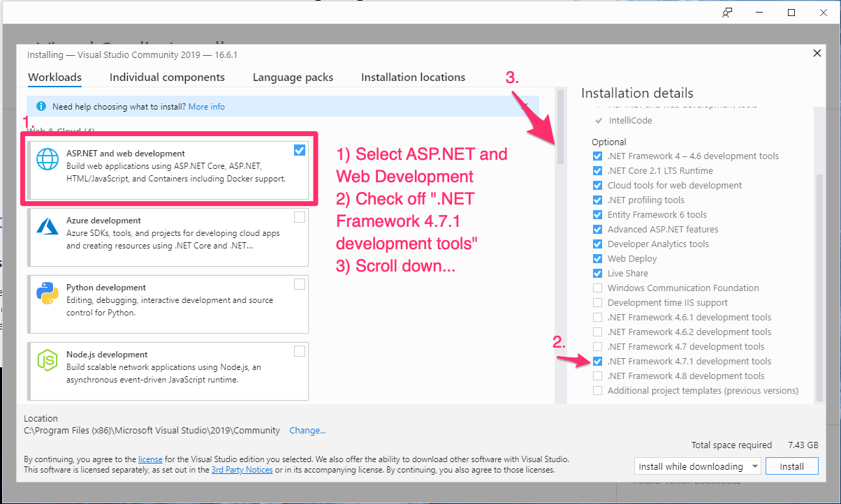Check .NET Framework 4.6.2 development tools
This screenshot has width=841, height=504.
click(597, 332)
